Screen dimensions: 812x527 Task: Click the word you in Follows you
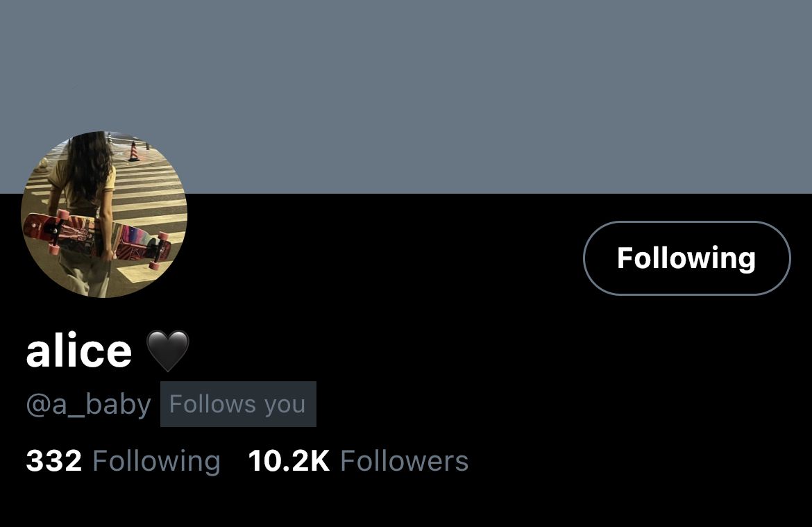click(285, 405)
